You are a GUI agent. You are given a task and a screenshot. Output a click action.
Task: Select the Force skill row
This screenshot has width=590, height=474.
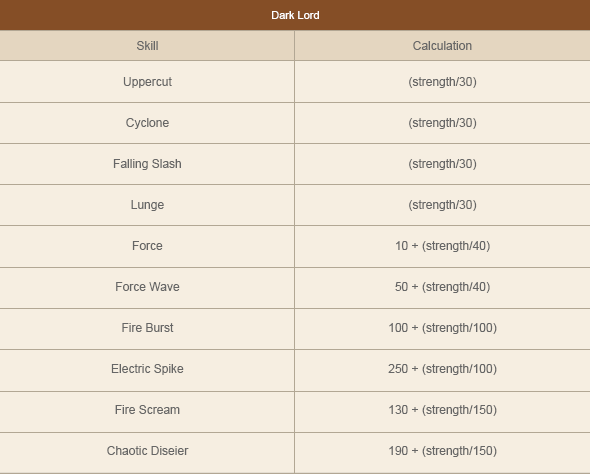(295, 246)
